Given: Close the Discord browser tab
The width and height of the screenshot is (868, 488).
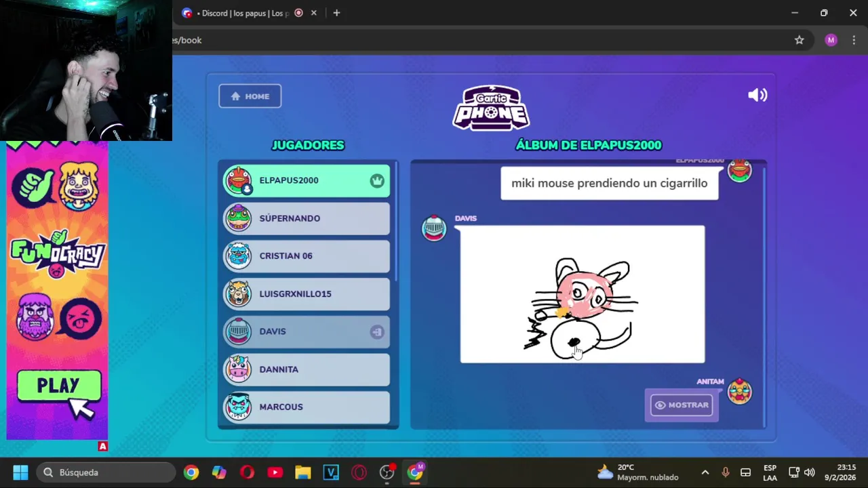Looking at the screenshot, I should pos(313,13).
